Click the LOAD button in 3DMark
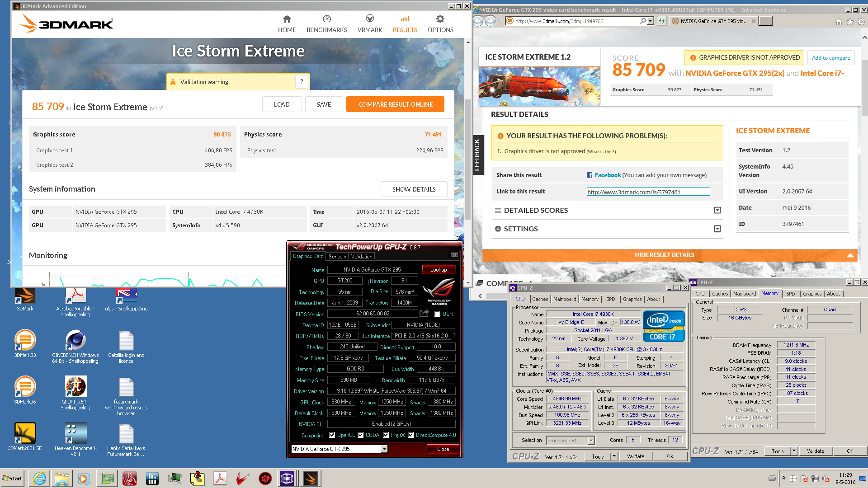868x488 pixels. [x=282, y=104]
